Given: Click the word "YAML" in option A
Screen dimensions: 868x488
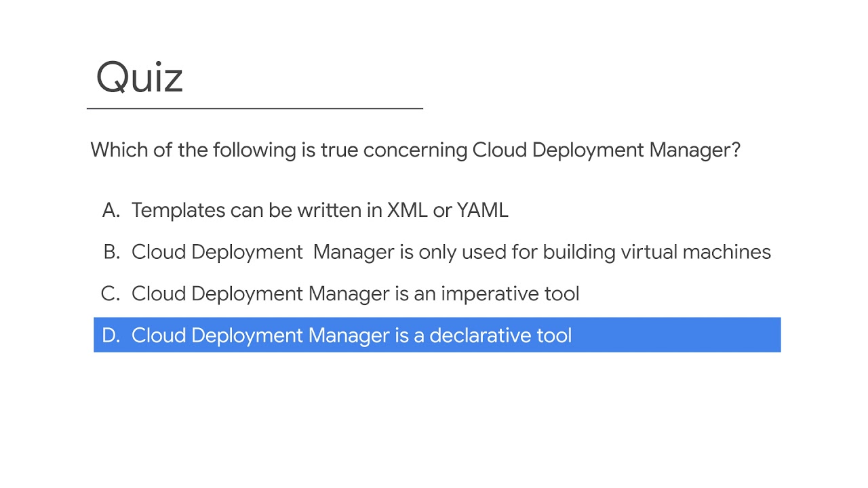Looking at the screenshot, I should click(482, 210).
